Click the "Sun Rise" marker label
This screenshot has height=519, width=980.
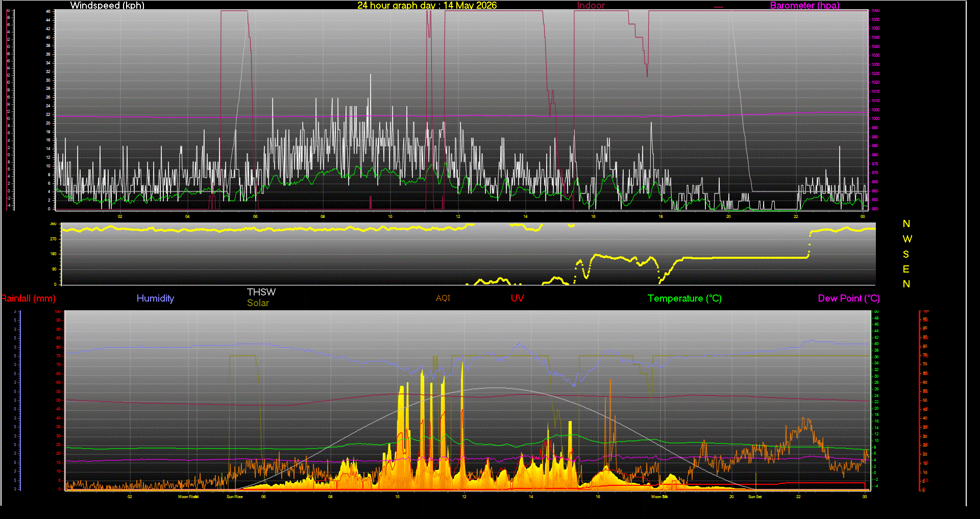coord(234,497)
